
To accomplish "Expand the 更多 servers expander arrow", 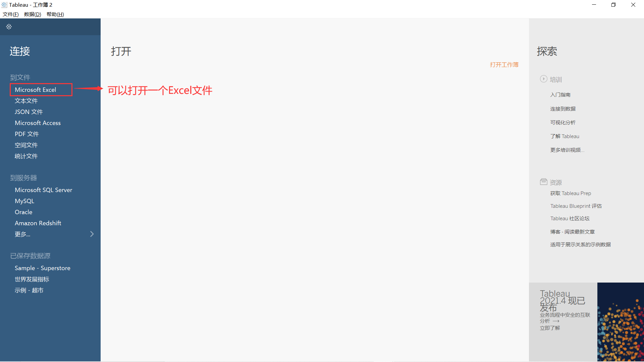I will [x=92, y=234].
